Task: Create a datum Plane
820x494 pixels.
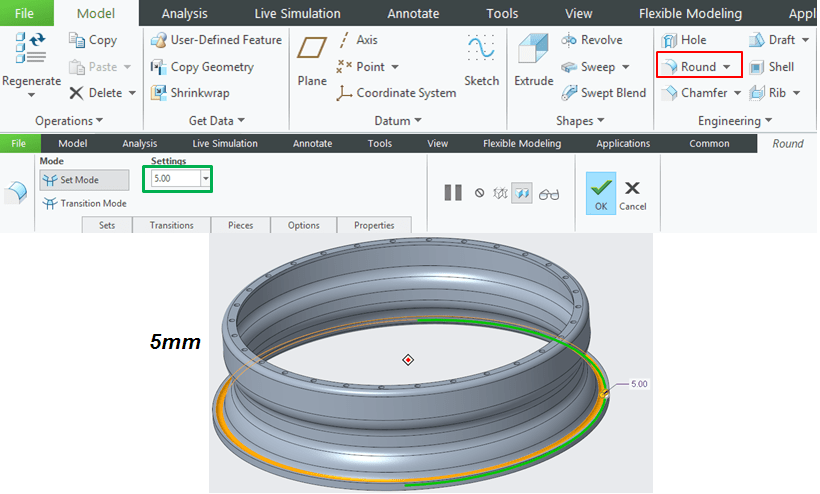Action: coord(312,60)
